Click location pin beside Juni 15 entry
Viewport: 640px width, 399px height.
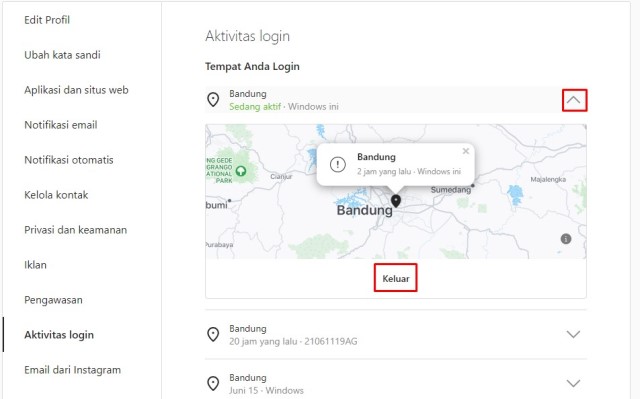click(213, 383)
